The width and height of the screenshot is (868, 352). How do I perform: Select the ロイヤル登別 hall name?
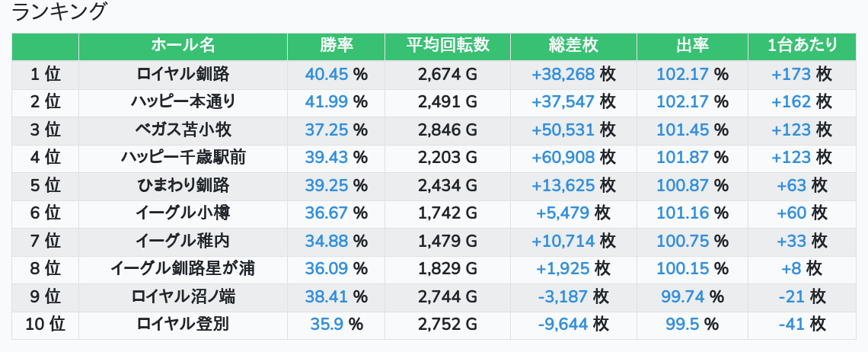click(183, 325)
